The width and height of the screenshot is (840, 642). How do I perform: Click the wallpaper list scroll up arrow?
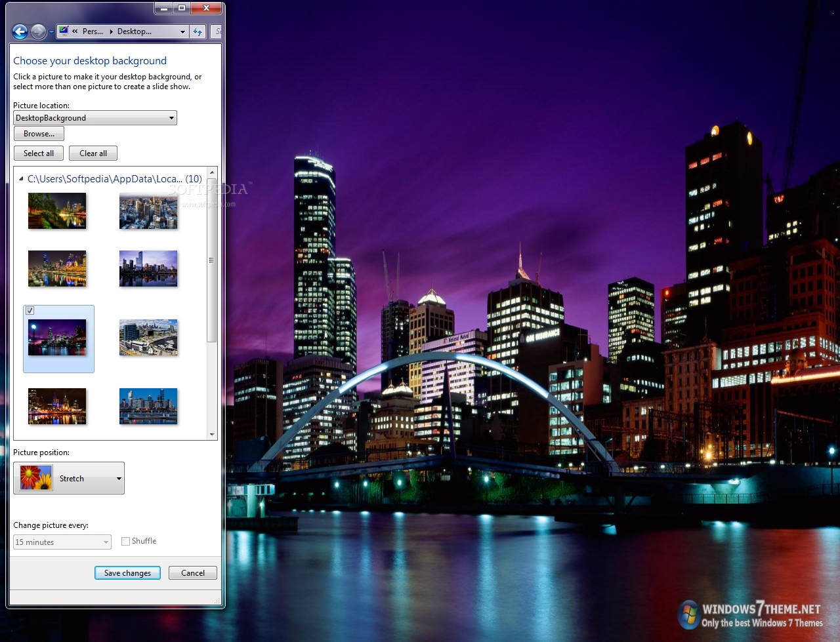[212, 172]
